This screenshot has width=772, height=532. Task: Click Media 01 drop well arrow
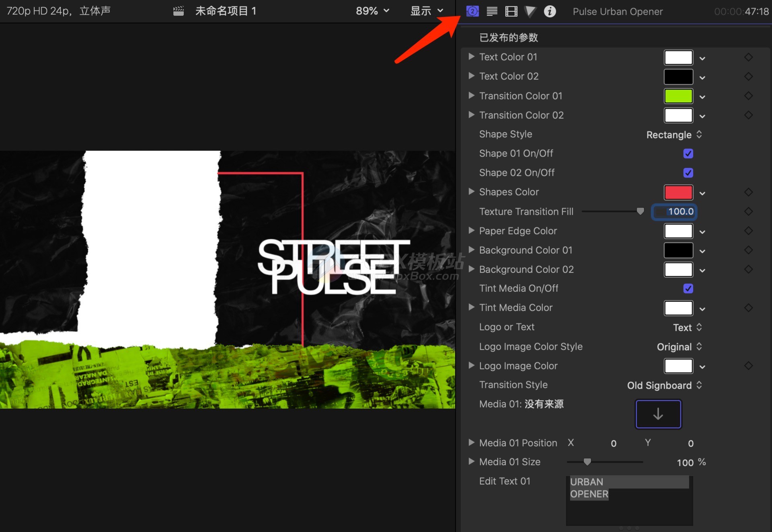[x=658, y=414]
